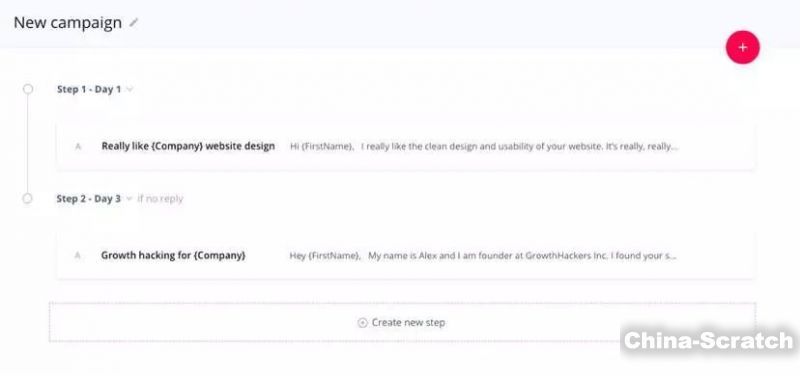
Task: Open the 'if no reply' condition
Action: point(160,198)
